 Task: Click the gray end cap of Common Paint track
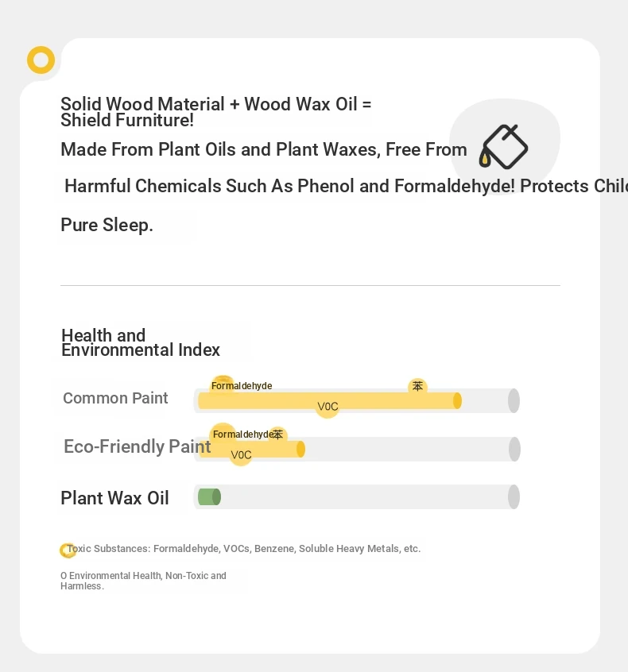click(x=514, y=400)
